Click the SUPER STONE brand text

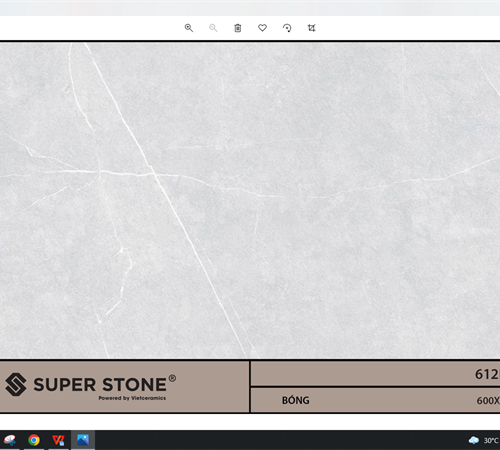[100, 385]
